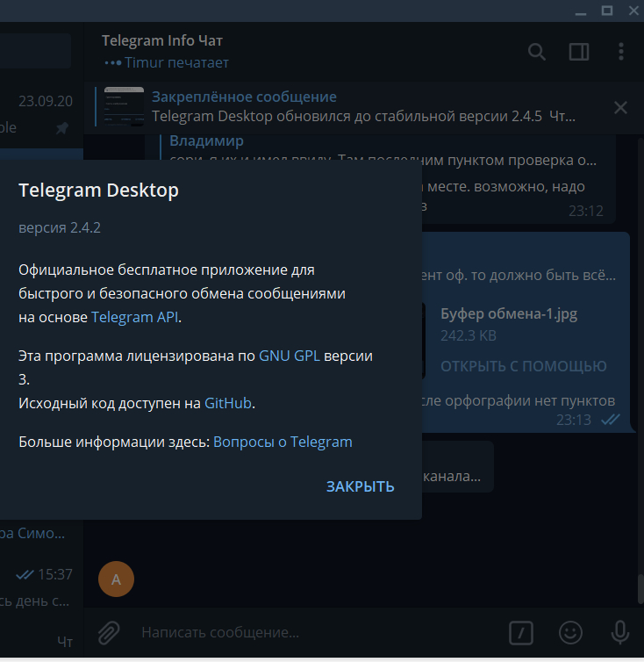
Task: Click the ЗАКРЫТЬ button in the dialog
Action: click(x=361, y=486)
